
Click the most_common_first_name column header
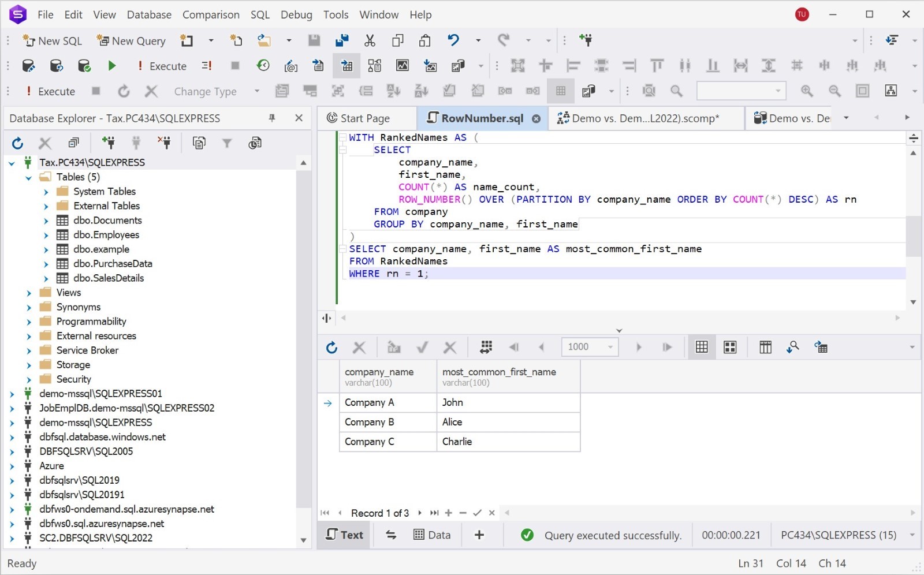click(x=508, y=377)
